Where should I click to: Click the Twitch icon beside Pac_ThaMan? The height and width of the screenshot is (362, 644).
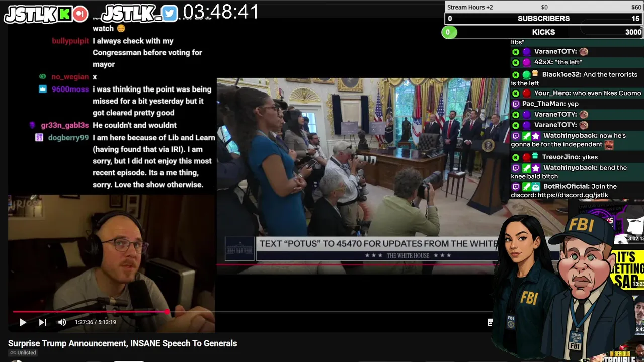pos(516,104)
